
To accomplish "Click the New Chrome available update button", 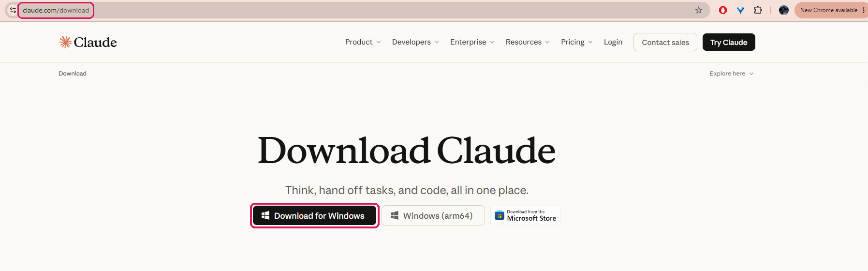I will [x=828, y=10].
